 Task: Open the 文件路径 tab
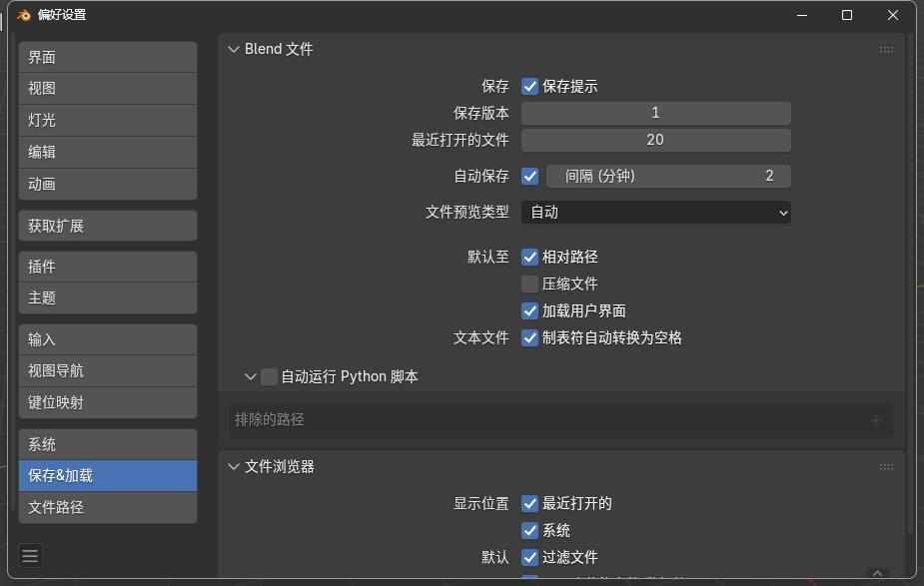coord(108,507)
